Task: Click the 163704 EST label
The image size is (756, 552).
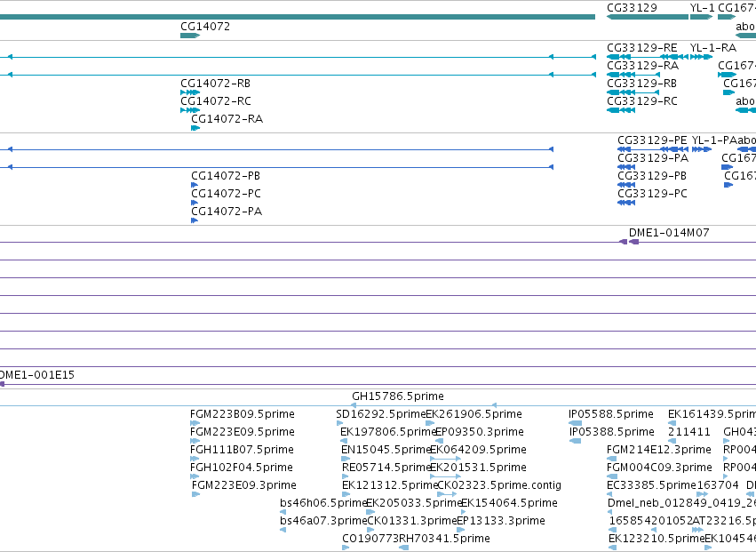Action: click(x=718, y=485)
